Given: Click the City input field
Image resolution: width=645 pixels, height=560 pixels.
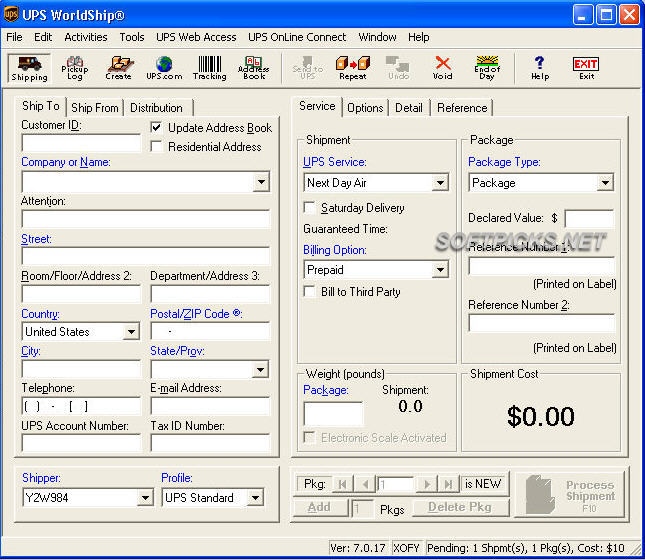Looking at the screenshot, I should pos(81,369).
